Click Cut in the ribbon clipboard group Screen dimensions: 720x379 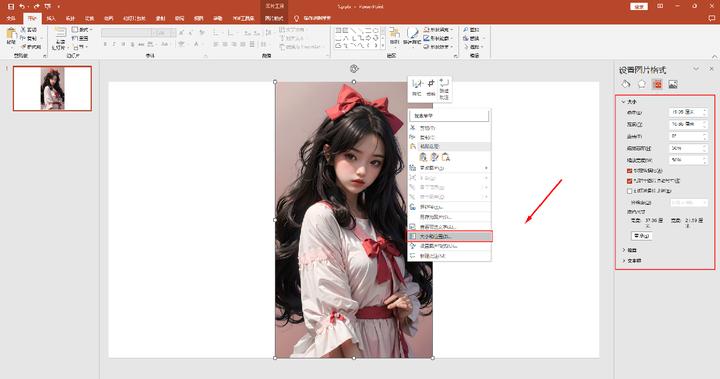(x=28, y=29)
